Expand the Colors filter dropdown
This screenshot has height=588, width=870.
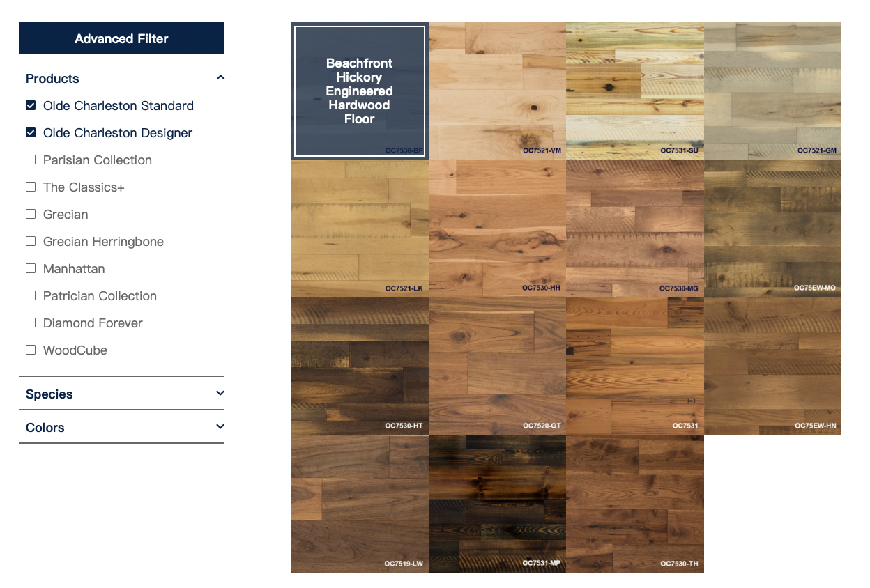point(220,427)
